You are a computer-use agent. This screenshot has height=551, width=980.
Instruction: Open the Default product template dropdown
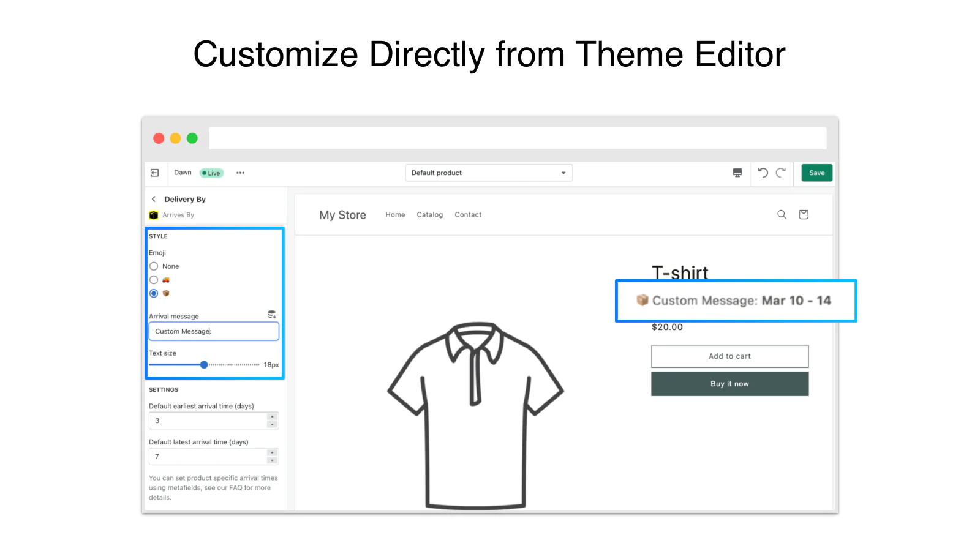click(488, 173)
